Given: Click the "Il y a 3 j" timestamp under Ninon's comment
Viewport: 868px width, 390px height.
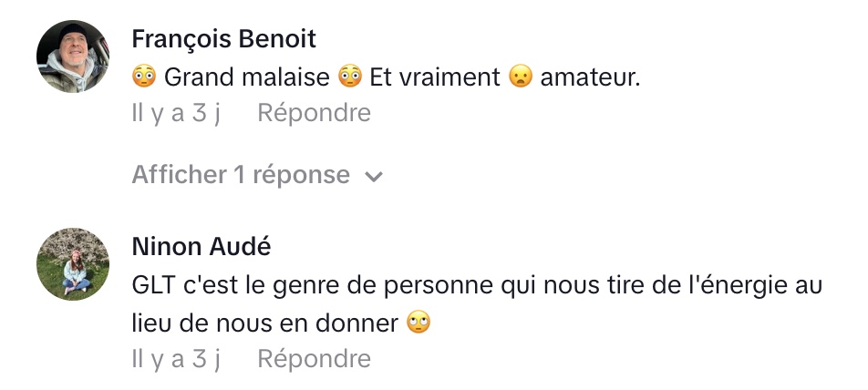Looking at the screenshot, I should [x=176, y=359].
